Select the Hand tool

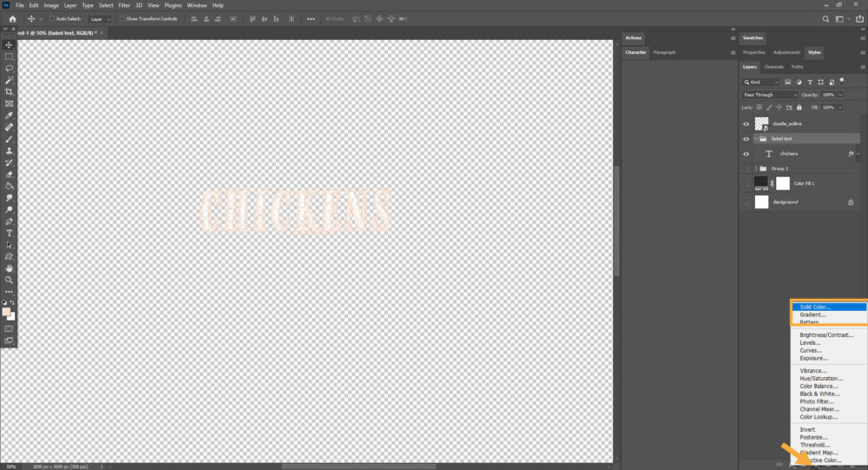pos(10,268)
